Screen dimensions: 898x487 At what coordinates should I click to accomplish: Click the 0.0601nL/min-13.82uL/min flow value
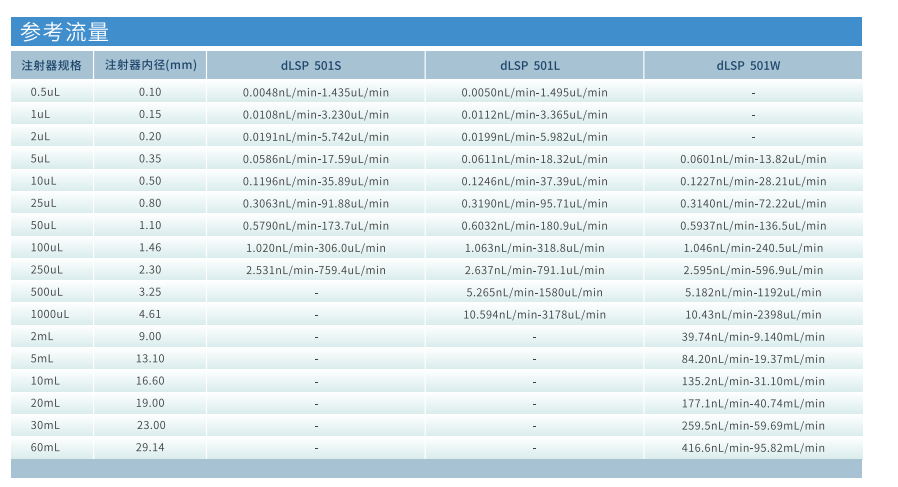[x=753, y=159]
